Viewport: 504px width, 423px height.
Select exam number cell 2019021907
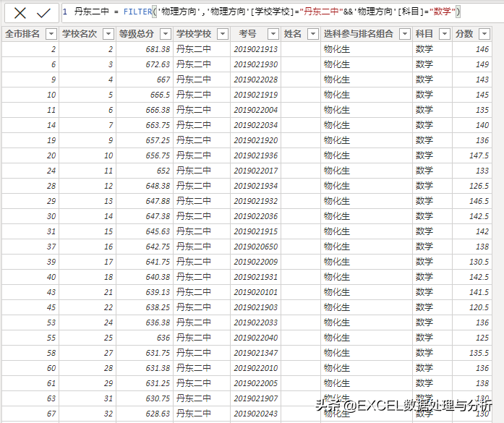255,398
